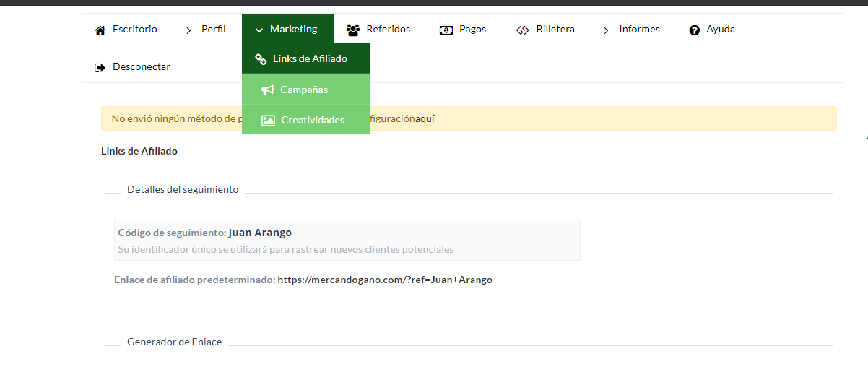The image size is (868, 377).
Task: Click the Código de seguimiento box
Action: pyautogui.click(x=347, y=240)
